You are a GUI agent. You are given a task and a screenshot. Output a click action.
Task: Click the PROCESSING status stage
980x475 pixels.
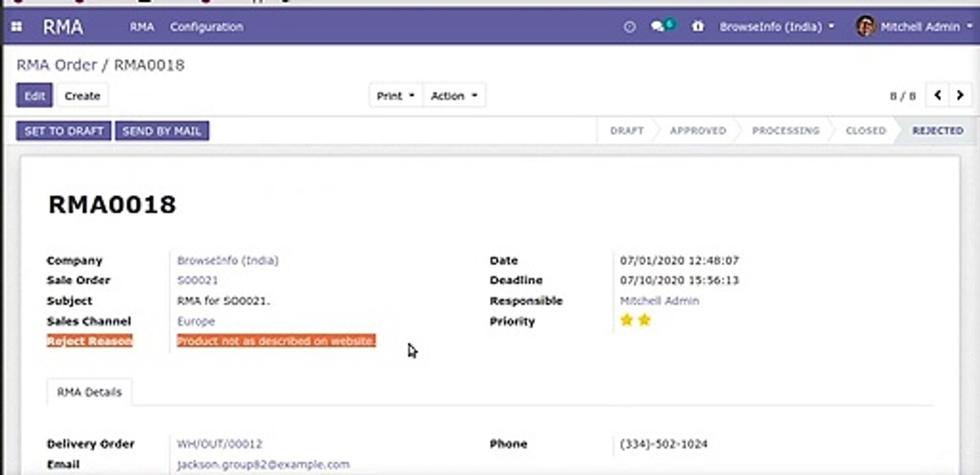point(785,131)
